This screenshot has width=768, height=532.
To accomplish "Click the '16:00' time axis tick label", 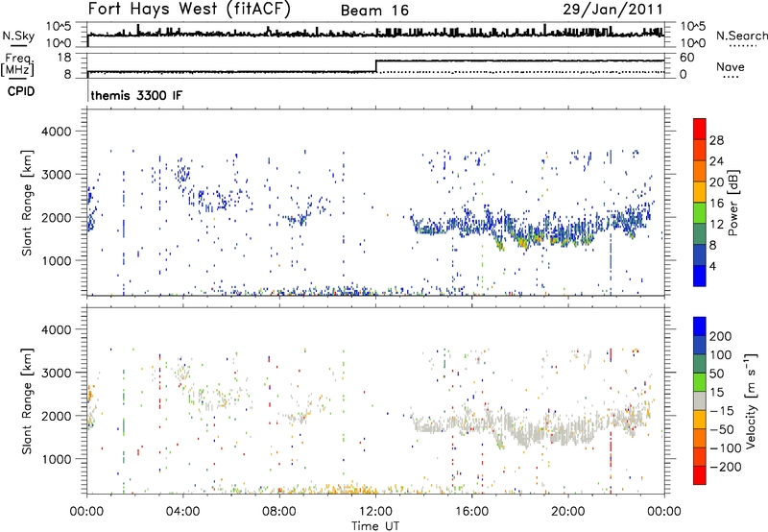I will 471,512.
